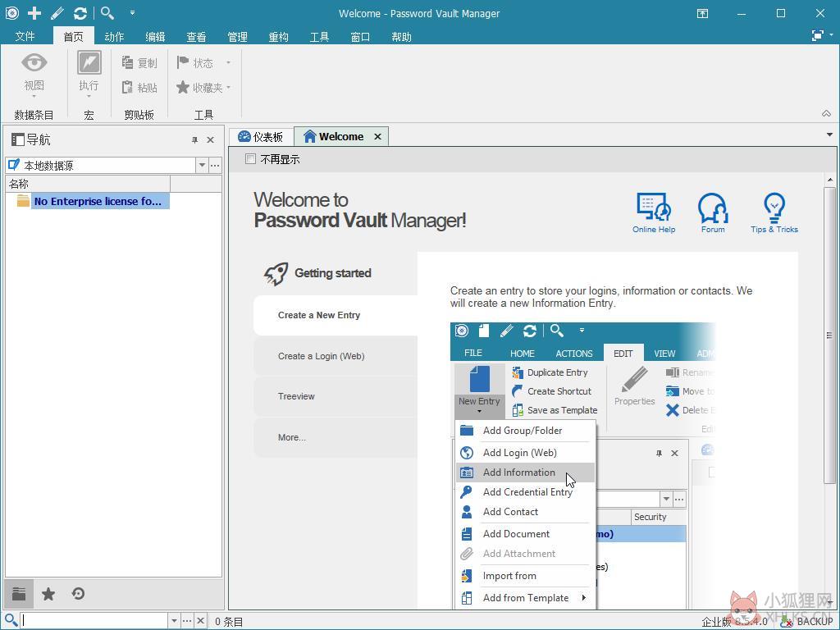Switch to the 动作 ribbon tab
Image resolution: width=840 pixels, height=630 pixels.
[114, 36]
